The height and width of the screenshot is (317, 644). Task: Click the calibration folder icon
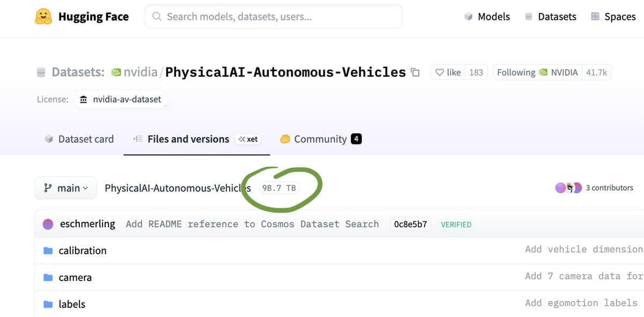click(48, 251)
